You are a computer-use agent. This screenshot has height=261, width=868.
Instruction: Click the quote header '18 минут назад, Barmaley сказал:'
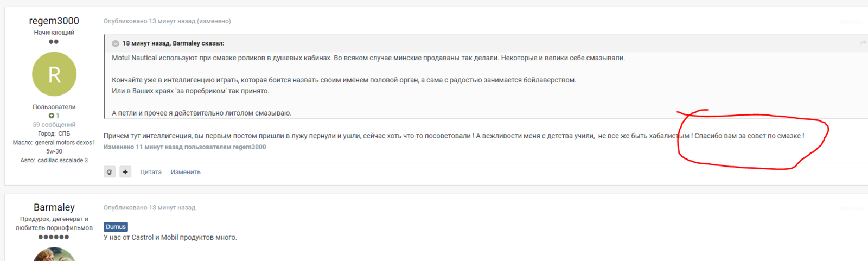click(x=173, y=43)
